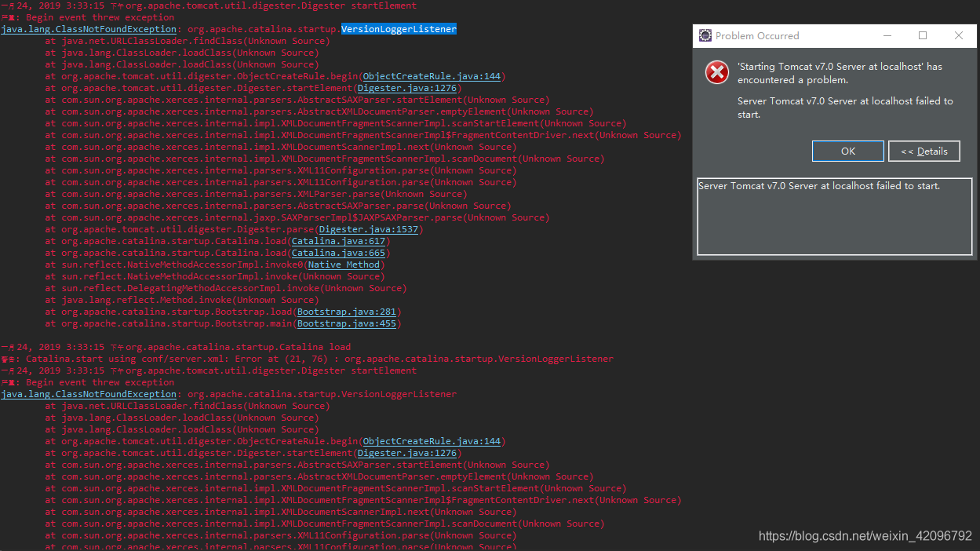Click OK in the Problem Occurred dialog

point(847,151)
